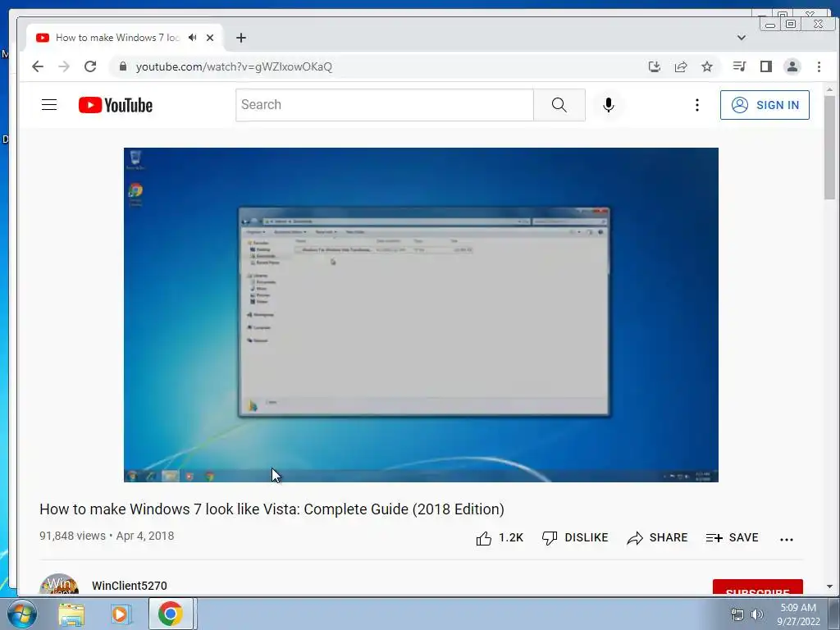The image size is (840, 630).
Task: Save video to playlist with SAVE
Action: pyautogui.click(x=732, y=538)
